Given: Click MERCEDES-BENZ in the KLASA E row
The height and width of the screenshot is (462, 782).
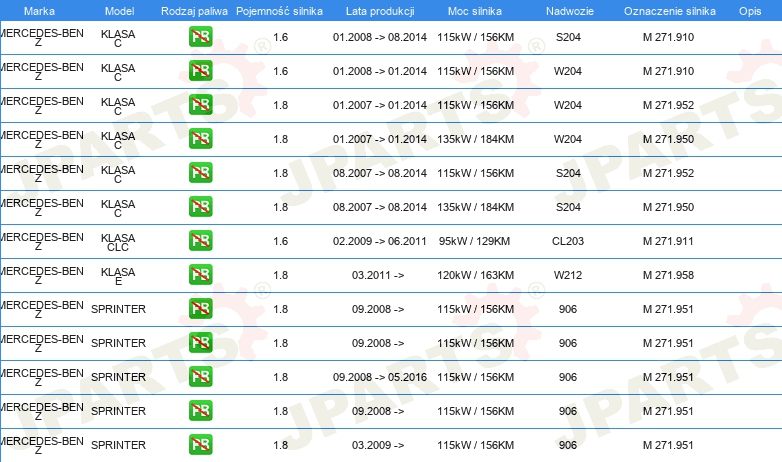Looking at the screenshot, I should [x=42, y=275].
